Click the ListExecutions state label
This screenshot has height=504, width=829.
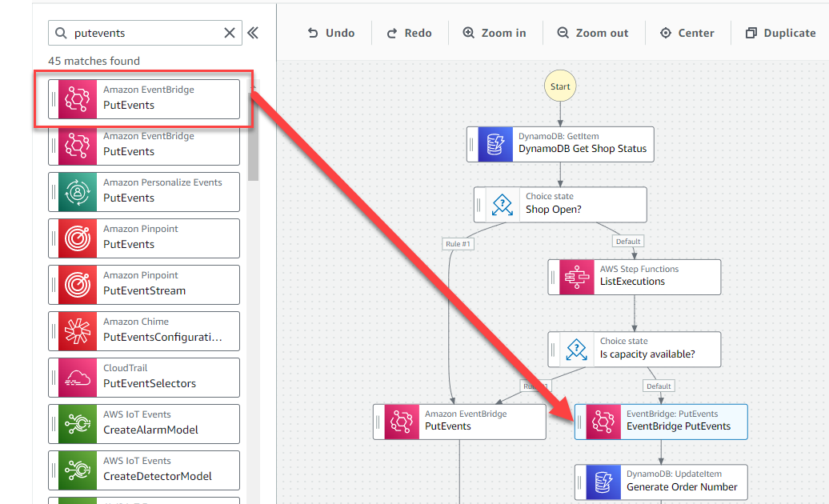(632, 282)
